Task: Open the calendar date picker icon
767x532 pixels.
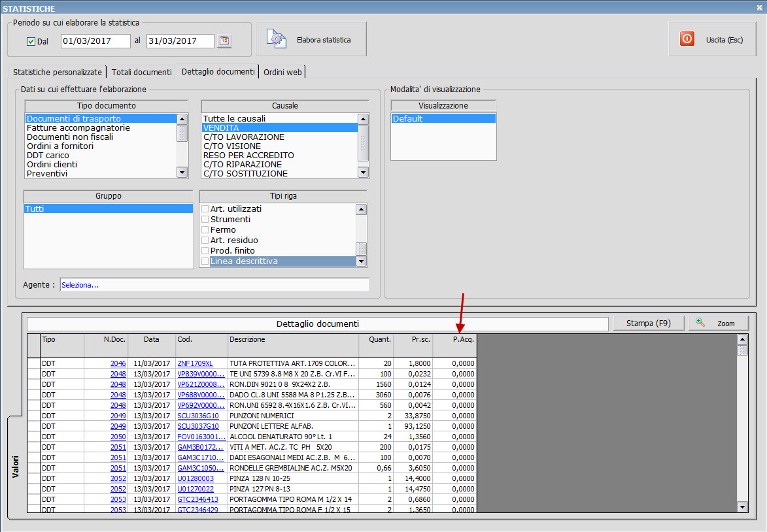Action: 224,41
